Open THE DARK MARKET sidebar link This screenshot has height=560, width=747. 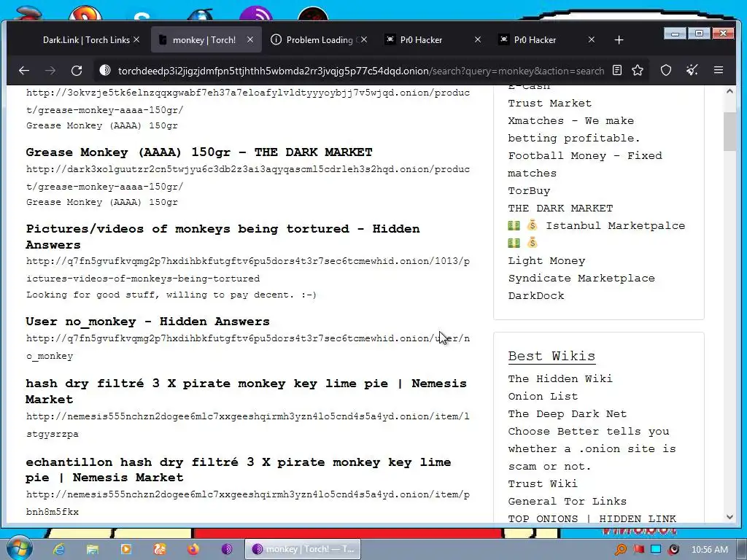click(x=560, y=208)
